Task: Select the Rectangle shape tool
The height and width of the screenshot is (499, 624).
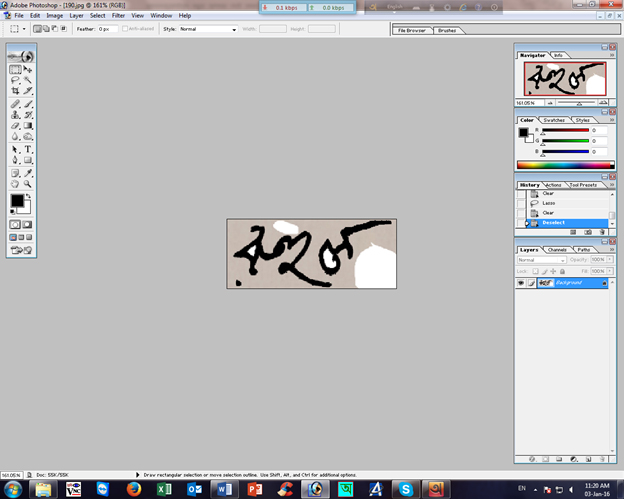Action: [x=27, y=160]
